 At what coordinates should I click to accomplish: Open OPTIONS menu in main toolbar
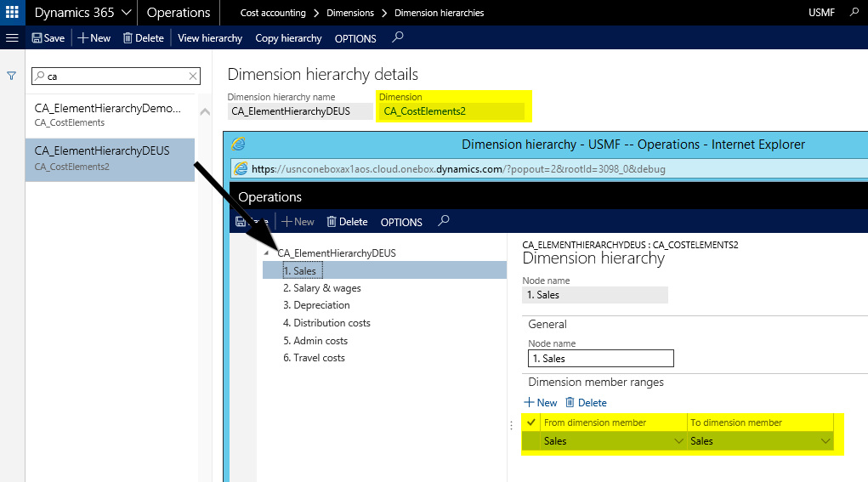coord(355,38)
